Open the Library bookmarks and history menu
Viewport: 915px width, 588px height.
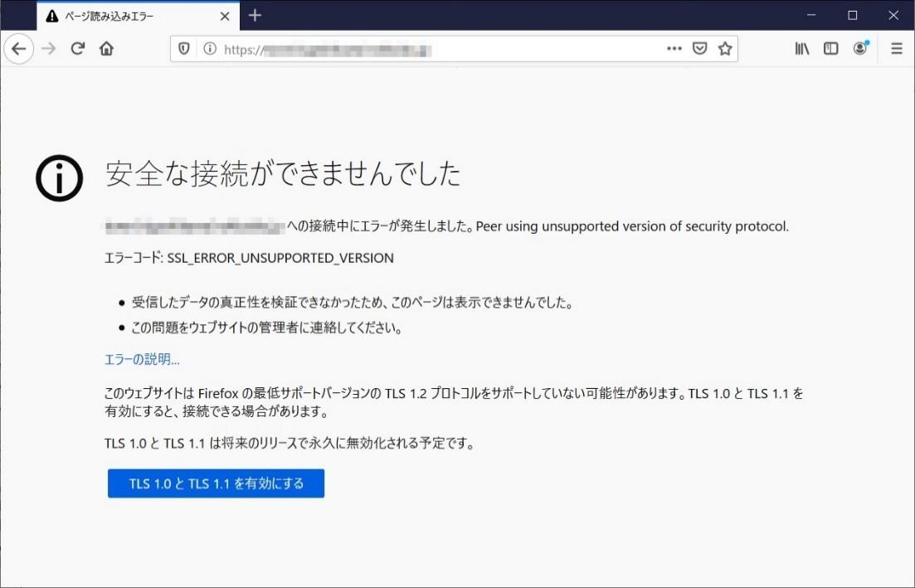(x=802, y=49)
